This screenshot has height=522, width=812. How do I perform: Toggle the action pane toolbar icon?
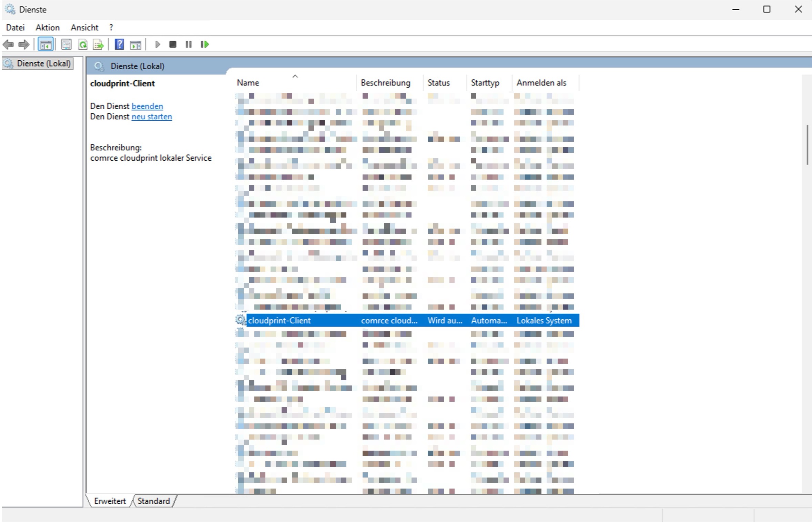pos(135,44)
